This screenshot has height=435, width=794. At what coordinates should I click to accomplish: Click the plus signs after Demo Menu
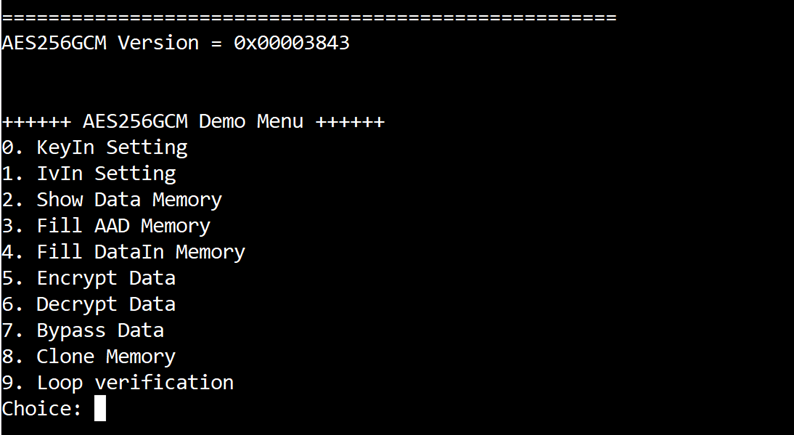[x=350, y=122]
